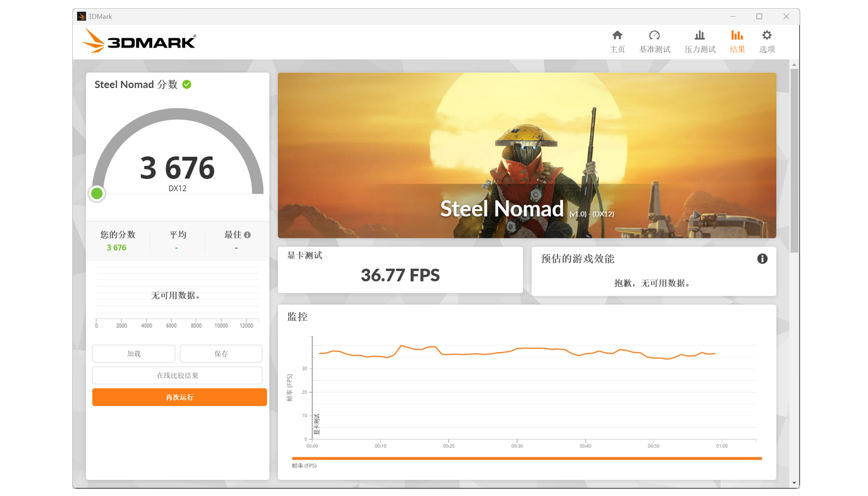Image resolution: width=868 pixels, height=496 pixels.
Task: Click the vertical scrollbar thumb
Action: pos(795,160)
